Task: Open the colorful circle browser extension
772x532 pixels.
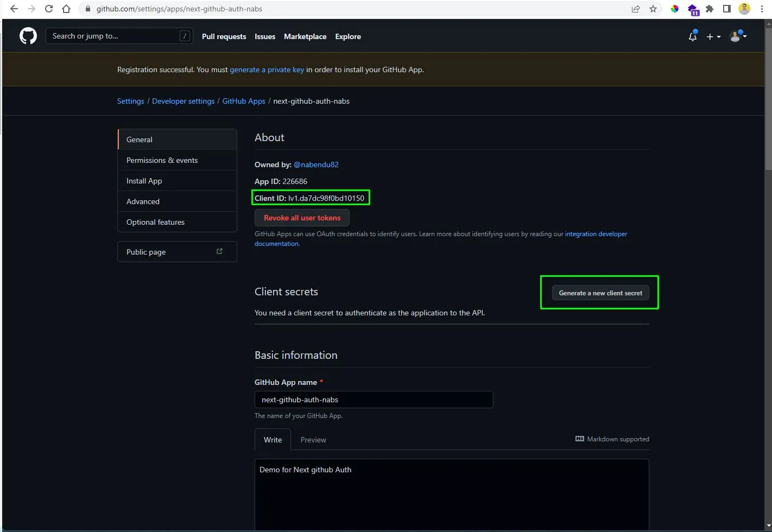Action: pyautogui.click(x=674, y=9)
